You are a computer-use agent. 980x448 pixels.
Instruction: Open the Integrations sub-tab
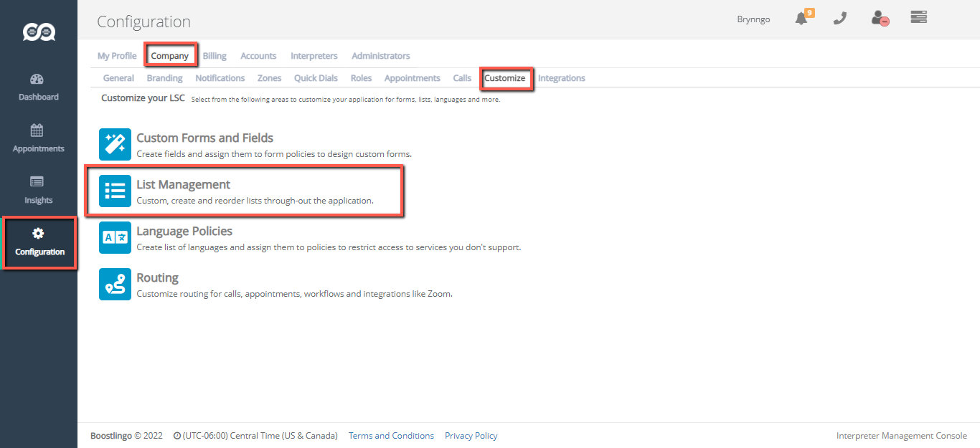click(x=561, y=78)
